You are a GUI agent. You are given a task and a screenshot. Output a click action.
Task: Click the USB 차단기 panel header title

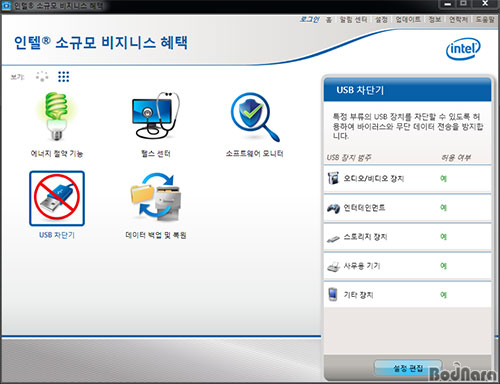pyautogui.click(x=360, y=90)
